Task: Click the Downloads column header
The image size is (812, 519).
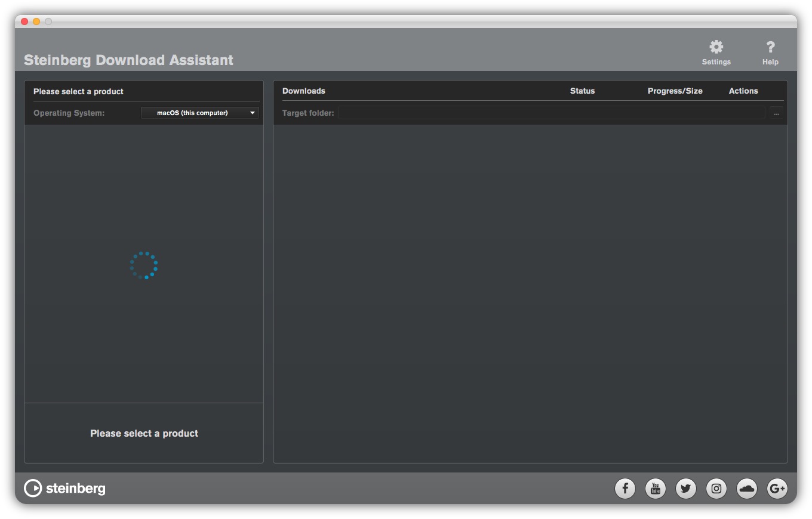Action: click(x=304, y=91)
